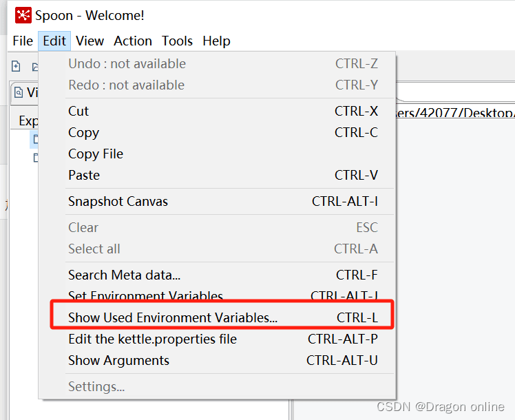
Task: Open the File menu
Action: 23,41
